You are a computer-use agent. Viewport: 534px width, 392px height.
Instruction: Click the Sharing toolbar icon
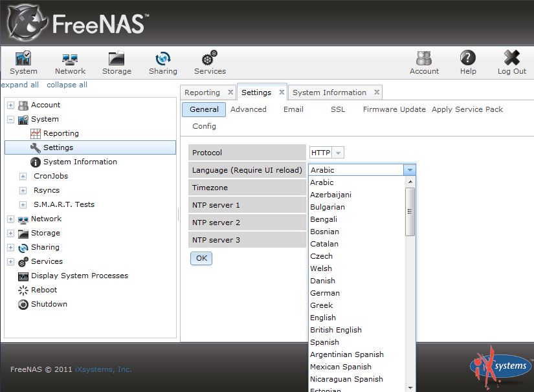[x=162, y=59]
